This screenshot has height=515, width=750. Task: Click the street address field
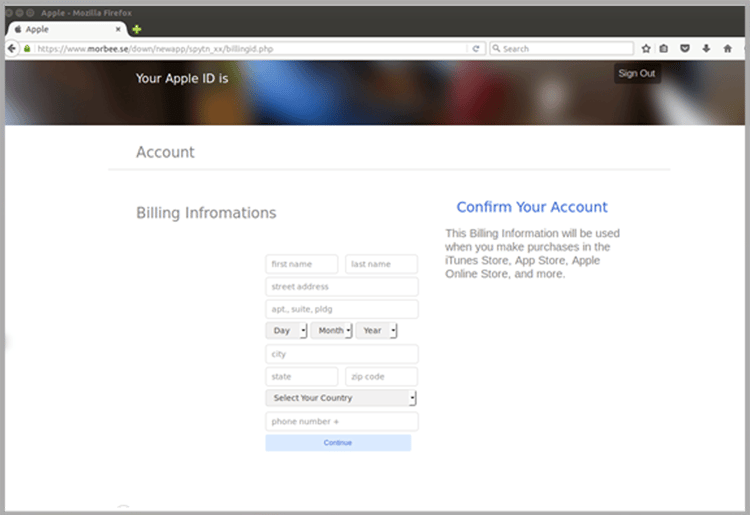342,286
